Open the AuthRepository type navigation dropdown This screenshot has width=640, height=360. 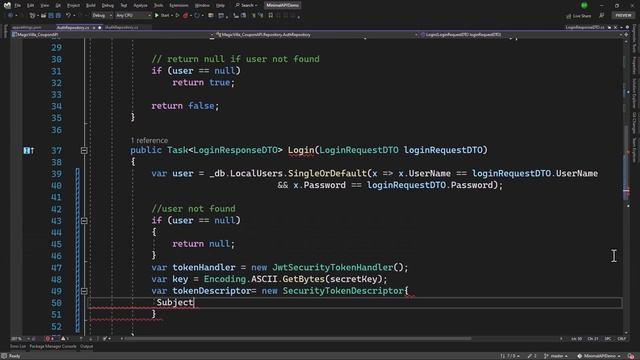316,35
